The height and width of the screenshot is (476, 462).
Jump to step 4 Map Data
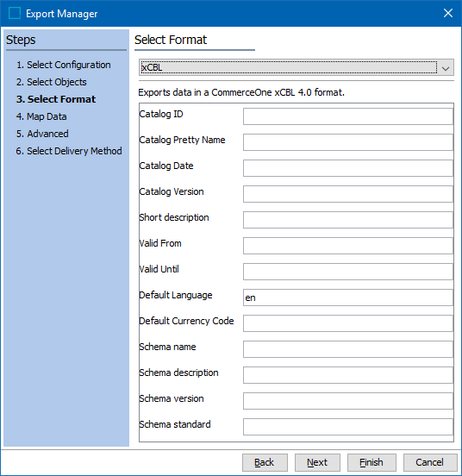click(x=41, y=116)
